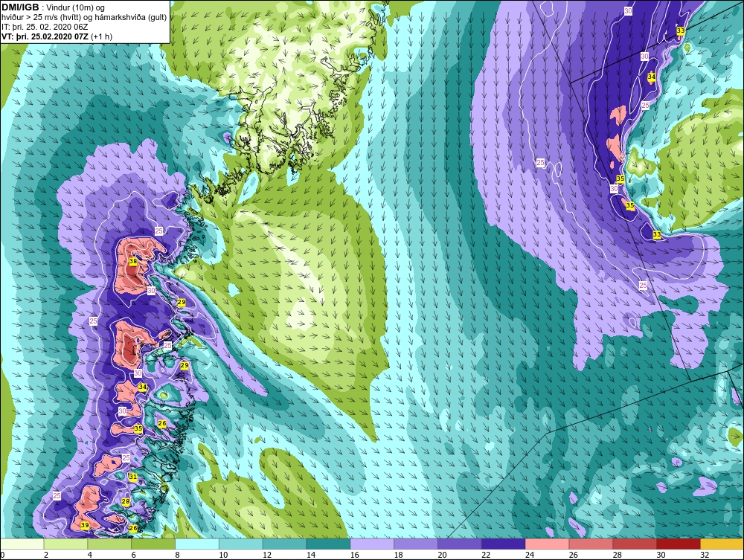Select the 8–10 m/s legend swatch
The height and width of the screenshot is (560, 744).
(197, 544)
